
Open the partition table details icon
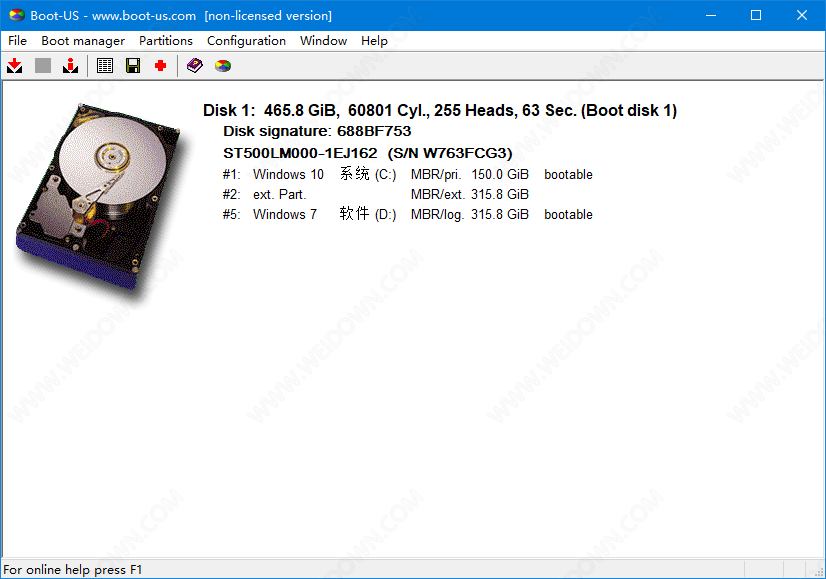[105, 66]
